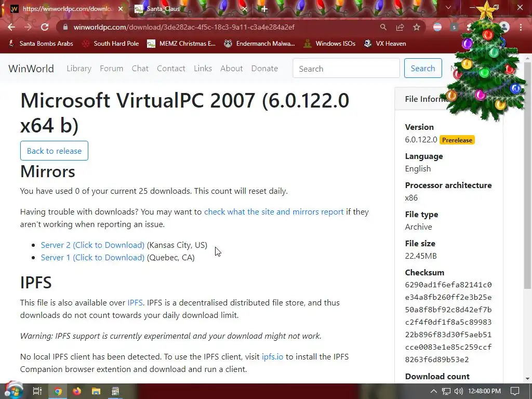Screen dimensions: 532x399
Task: Click the scrollbar down arrow
Action: pos(528,379)
